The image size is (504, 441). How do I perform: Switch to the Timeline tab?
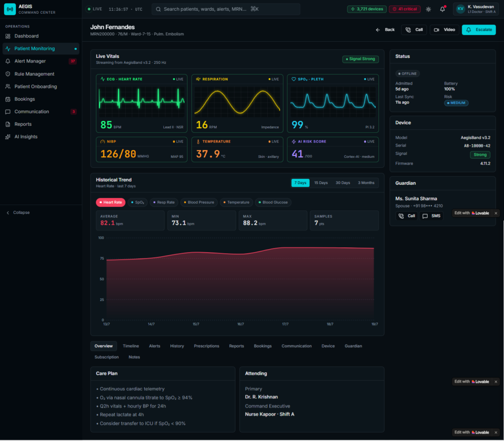[x=131, y=346]
